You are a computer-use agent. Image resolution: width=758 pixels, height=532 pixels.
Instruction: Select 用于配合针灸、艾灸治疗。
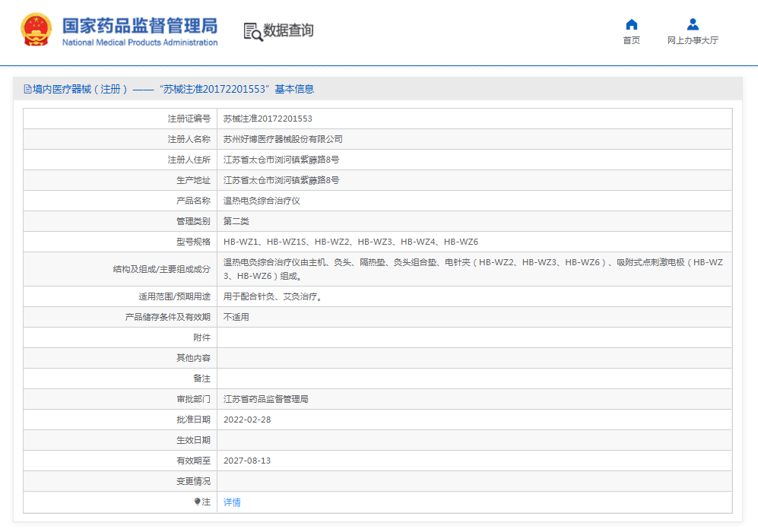[x=274, y=296]
